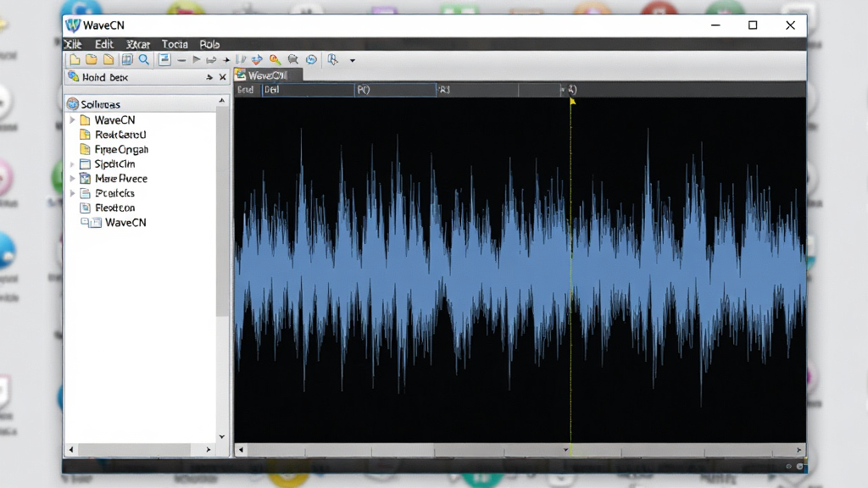Select the WaveCN tree item with window icon
Image resolution: width=868 pixels, height=488 pixels.
[125, 223]
